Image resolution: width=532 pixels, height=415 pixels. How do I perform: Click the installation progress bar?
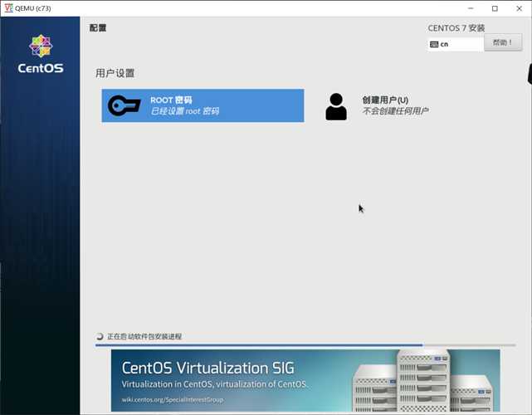(x=305, y=345)
